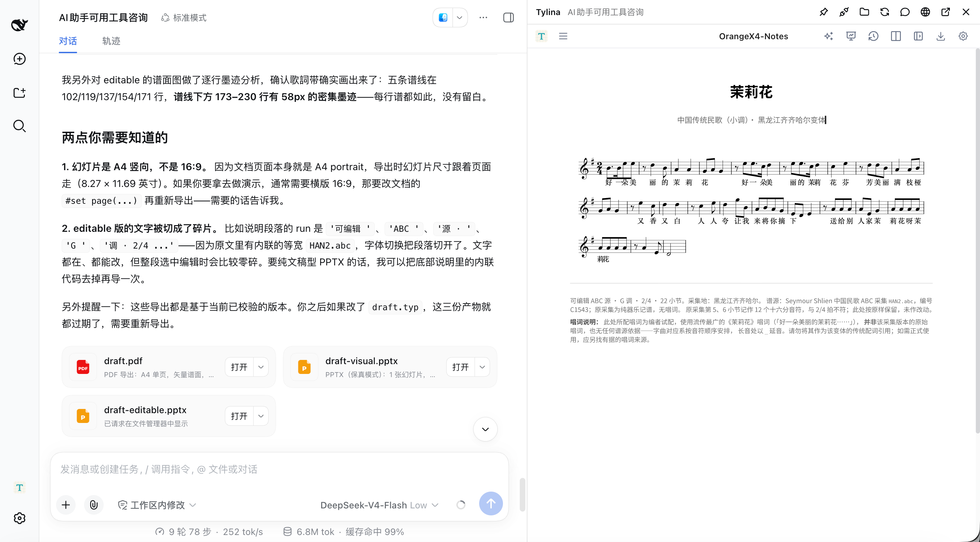Click the OrangeX4-Notes document title

tap(753, 36)
